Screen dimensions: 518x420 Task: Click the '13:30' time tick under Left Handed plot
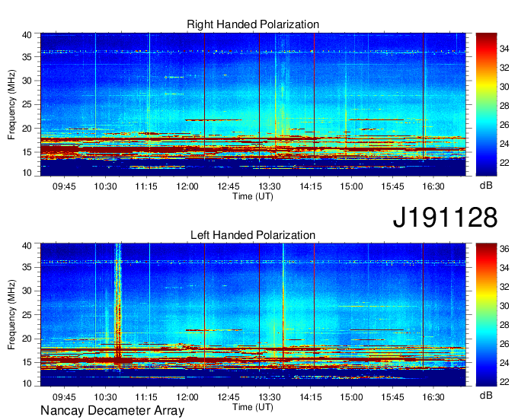270,397
